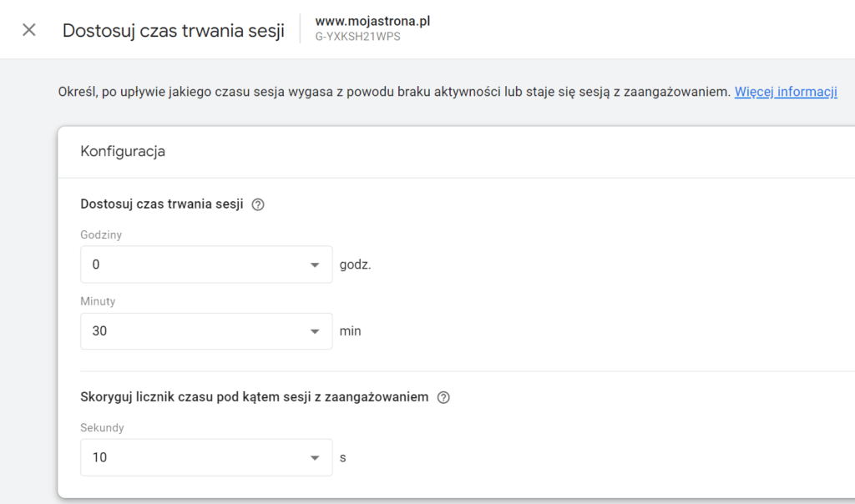The image size is (855, 504).
Task: Click the Skoryguj licznik czasu section heading
Action: [254, 397]
